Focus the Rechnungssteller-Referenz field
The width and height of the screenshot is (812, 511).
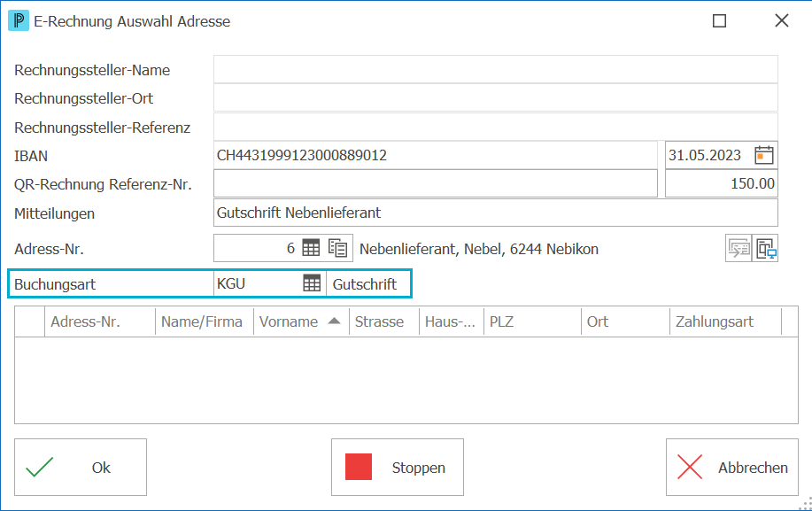[x=496, y=127]
